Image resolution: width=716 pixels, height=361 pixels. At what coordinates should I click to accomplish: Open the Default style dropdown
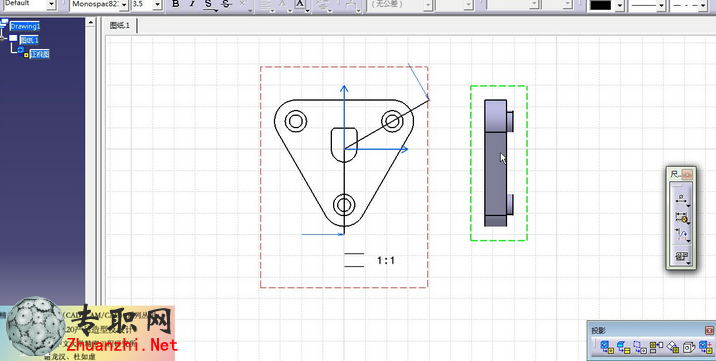51,5
